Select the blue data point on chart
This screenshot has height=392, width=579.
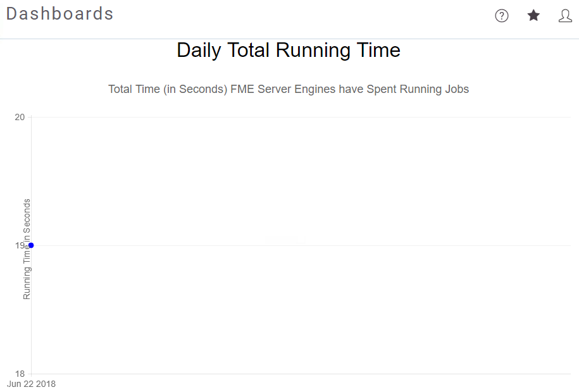pos(32,245)
